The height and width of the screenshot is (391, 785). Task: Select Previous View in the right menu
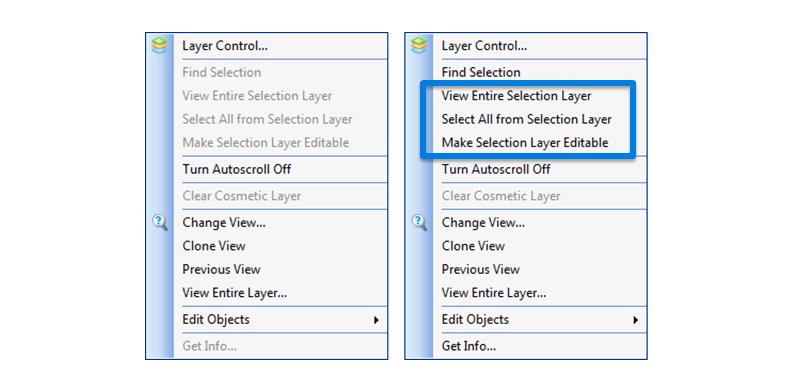[x=481, y=269]
